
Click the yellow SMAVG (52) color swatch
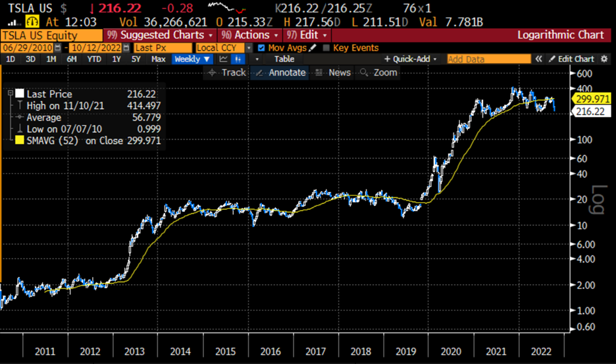point(20,140)
